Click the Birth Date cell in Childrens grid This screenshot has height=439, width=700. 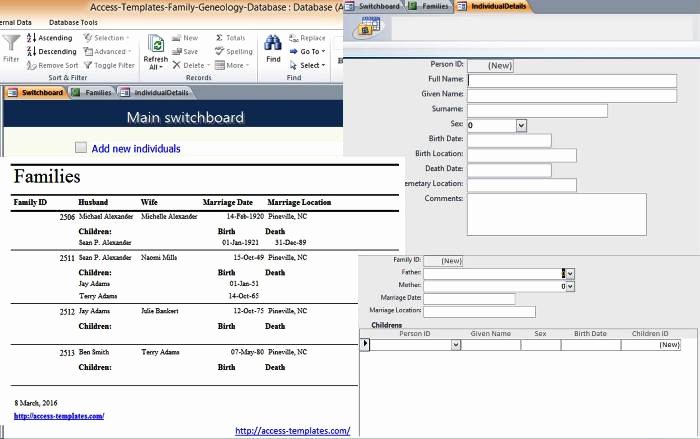[x=591, y=345]
